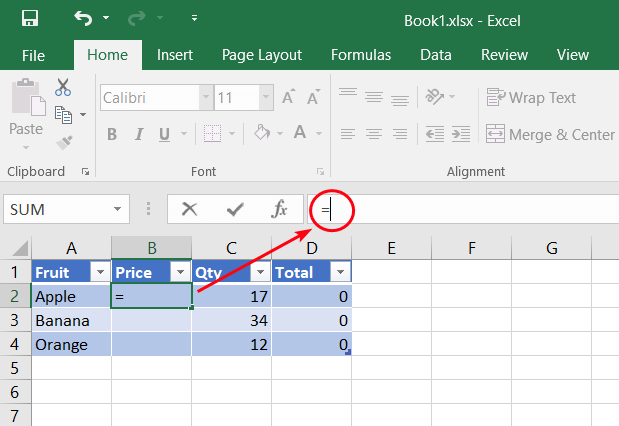Open the Calibri font name dropdown
Image resolution: width=619 pixels, height=426 pixels.
tap(205, 98)
